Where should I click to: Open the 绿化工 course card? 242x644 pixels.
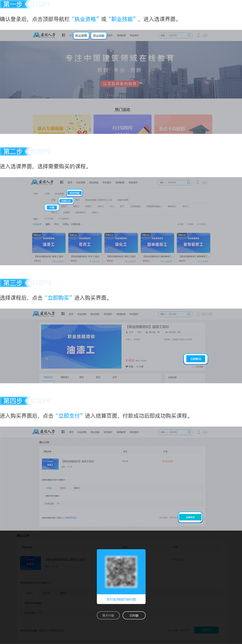tap(121, 249)
